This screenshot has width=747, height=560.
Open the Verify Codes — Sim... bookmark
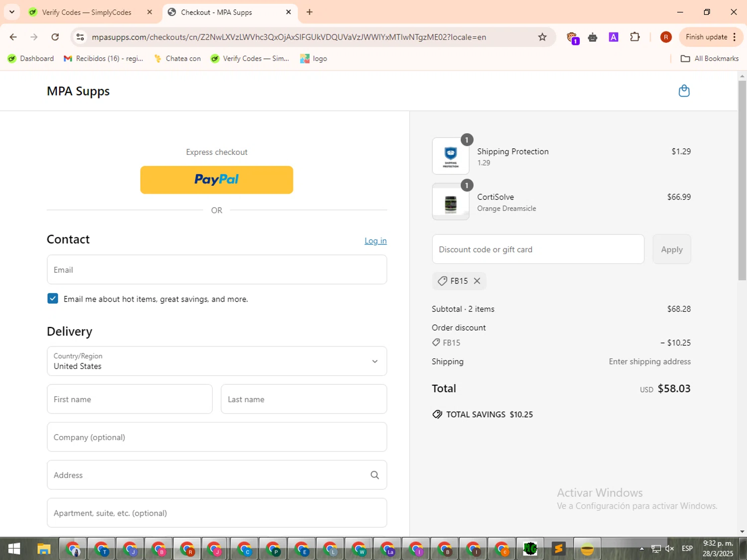250,58
